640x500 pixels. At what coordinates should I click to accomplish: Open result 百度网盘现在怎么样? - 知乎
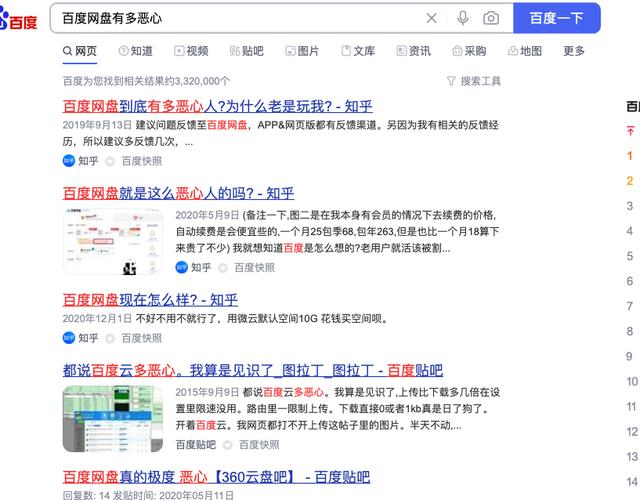150,300
